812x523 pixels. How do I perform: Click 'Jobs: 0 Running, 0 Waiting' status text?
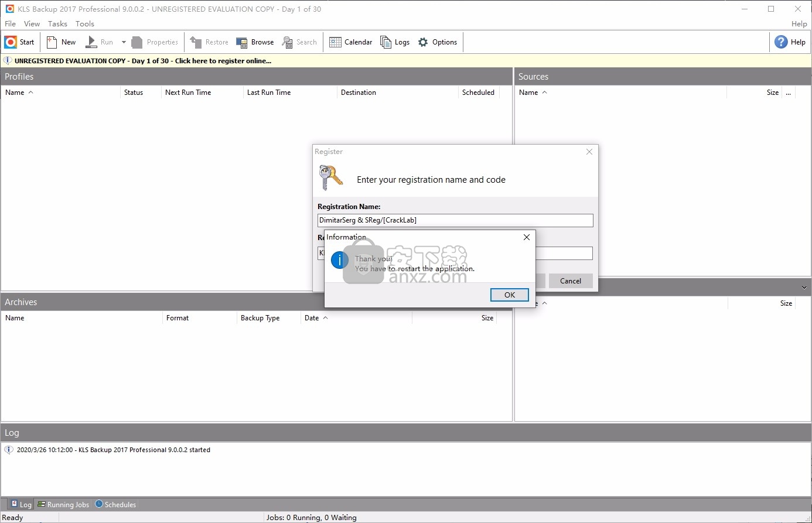click(x=312, y=518)
